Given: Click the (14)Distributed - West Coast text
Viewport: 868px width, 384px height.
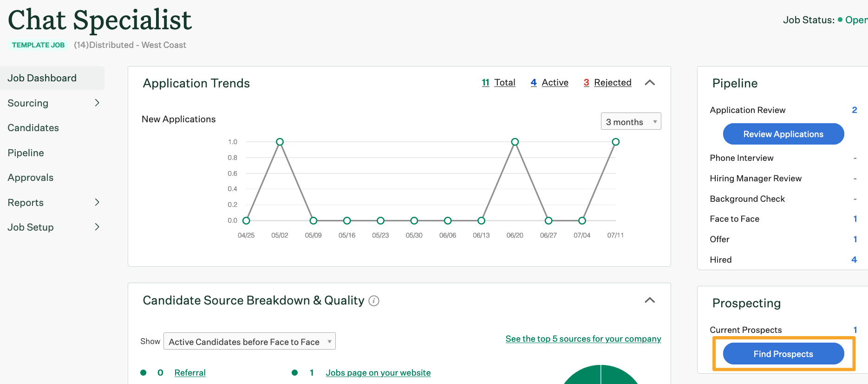Looking at the screenshot, I should pos(130,45).
